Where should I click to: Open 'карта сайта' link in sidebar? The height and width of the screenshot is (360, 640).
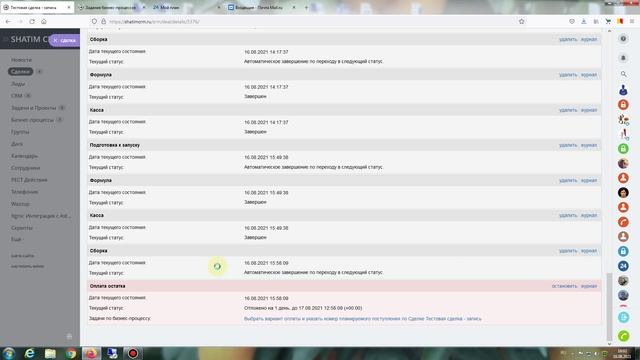(22, 256)
